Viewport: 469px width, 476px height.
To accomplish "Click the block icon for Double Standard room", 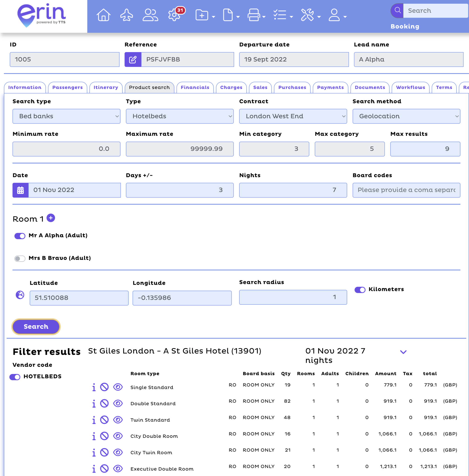I will click(105, 403).
